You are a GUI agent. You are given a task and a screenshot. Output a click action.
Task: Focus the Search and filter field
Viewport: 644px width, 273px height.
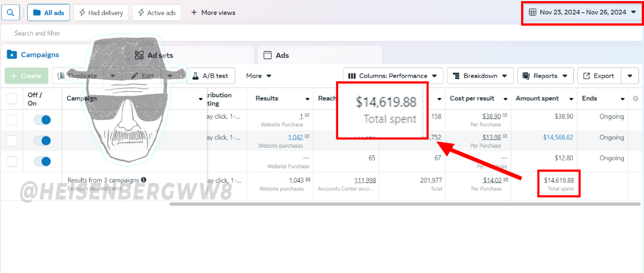[x=320, y=33]
